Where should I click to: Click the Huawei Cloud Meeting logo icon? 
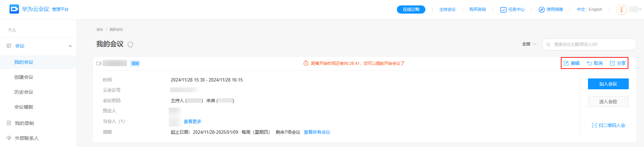click(14, 9)
